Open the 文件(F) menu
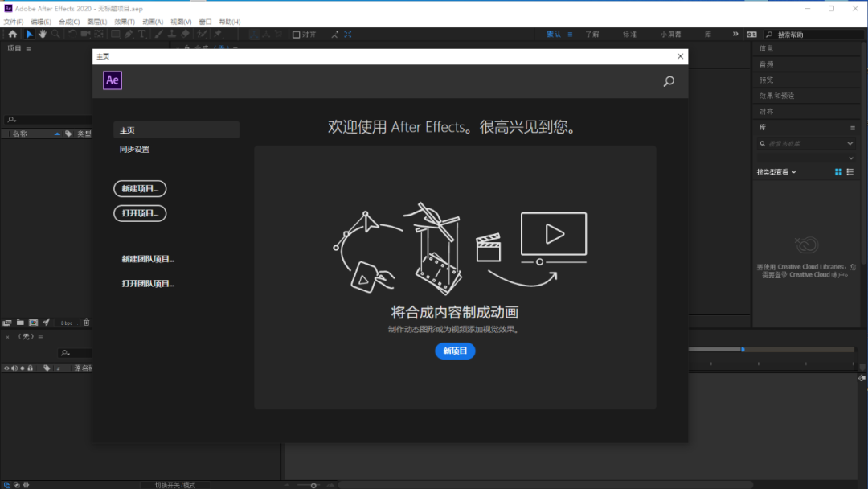Viewport: 868px width, 489px height. (x=14, y=22)
